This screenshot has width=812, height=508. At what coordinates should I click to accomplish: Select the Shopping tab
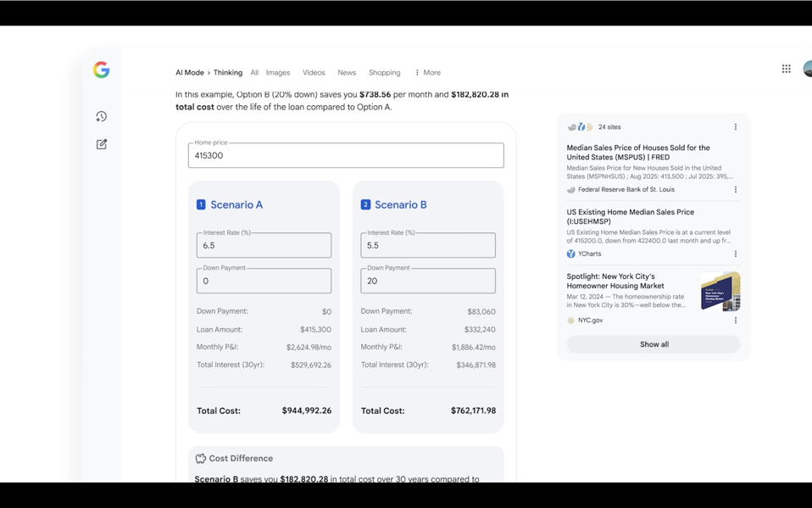click(x=384, y=73)
